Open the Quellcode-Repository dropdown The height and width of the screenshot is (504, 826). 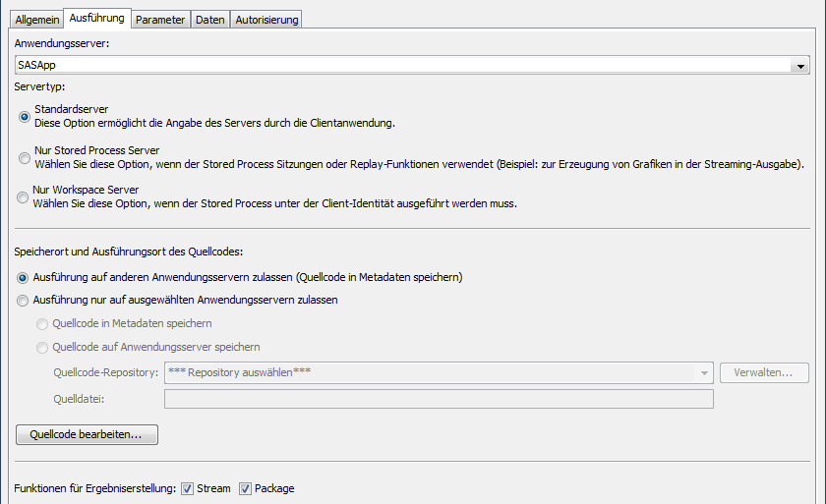(438, 373)
